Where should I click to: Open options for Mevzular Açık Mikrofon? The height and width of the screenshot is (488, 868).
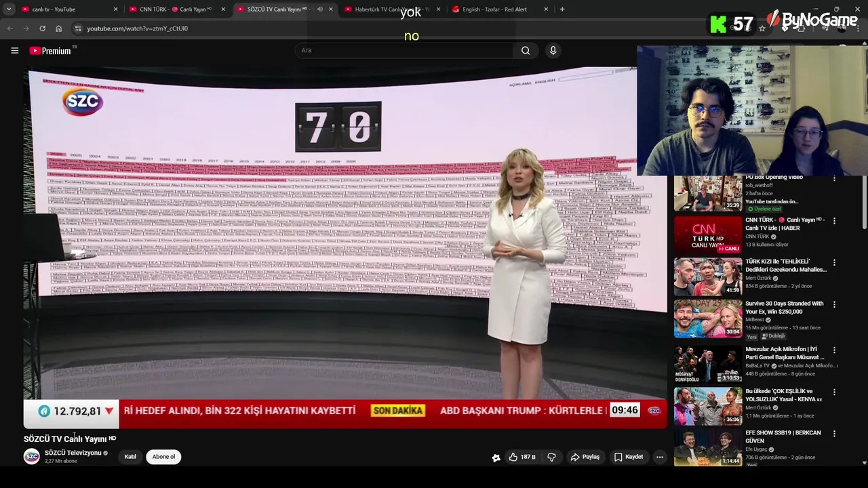point(834,350)
